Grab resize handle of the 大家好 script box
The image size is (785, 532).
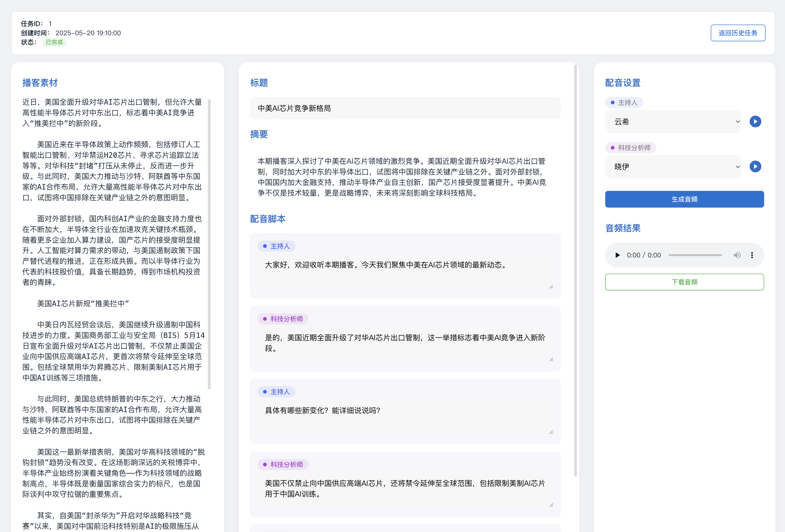click(551, 287)
